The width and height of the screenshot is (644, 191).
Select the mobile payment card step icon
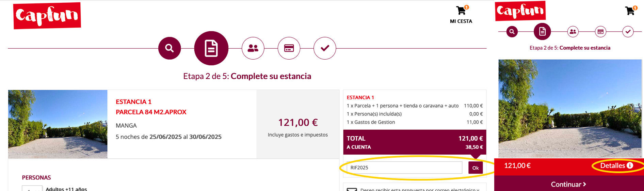(600, 32)
